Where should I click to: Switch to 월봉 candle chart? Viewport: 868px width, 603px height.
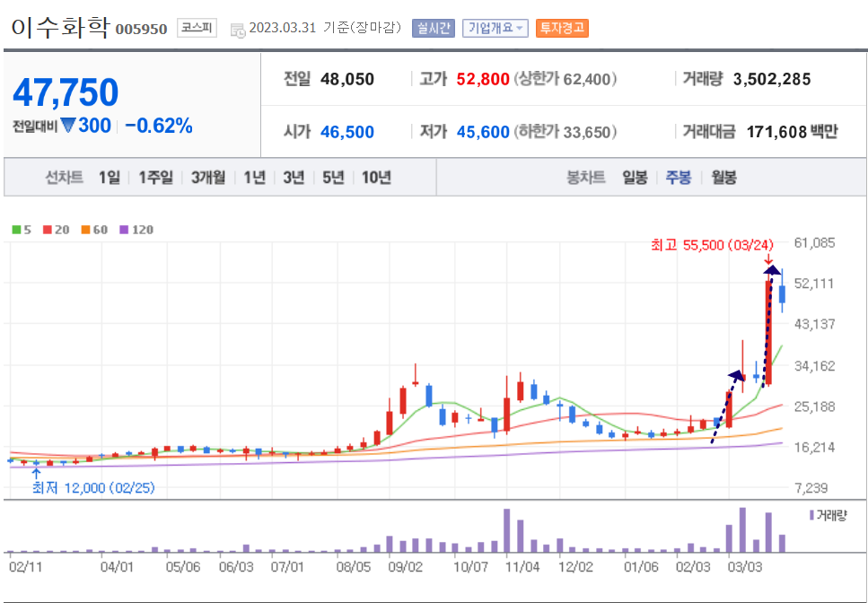[724, 178]
